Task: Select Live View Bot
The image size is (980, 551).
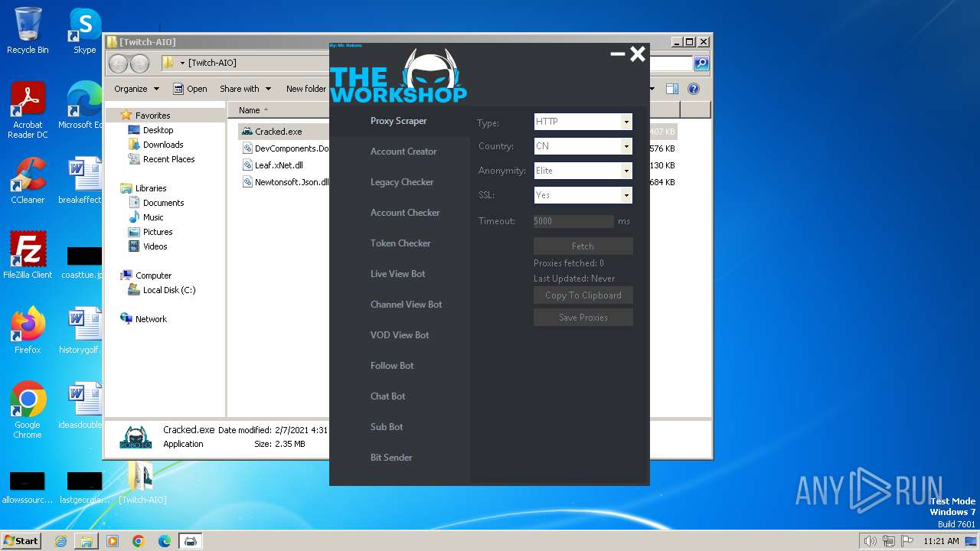Action: (x=397, y=274)
